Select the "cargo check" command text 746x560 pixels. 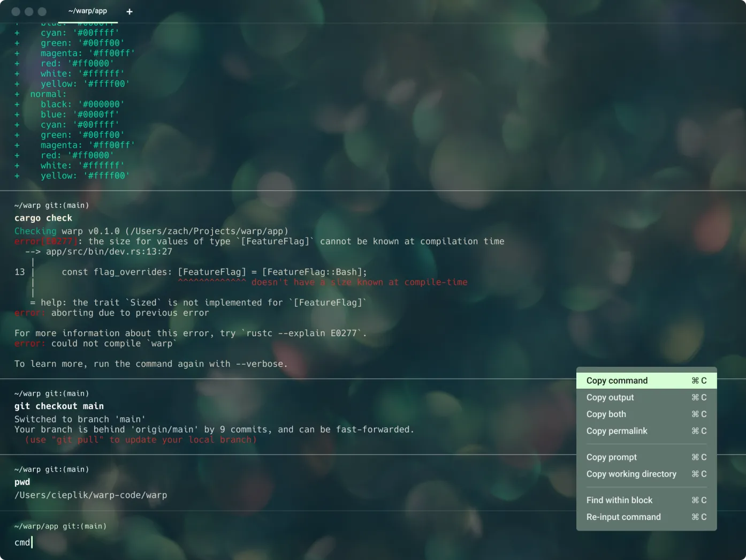coord(43,218)
